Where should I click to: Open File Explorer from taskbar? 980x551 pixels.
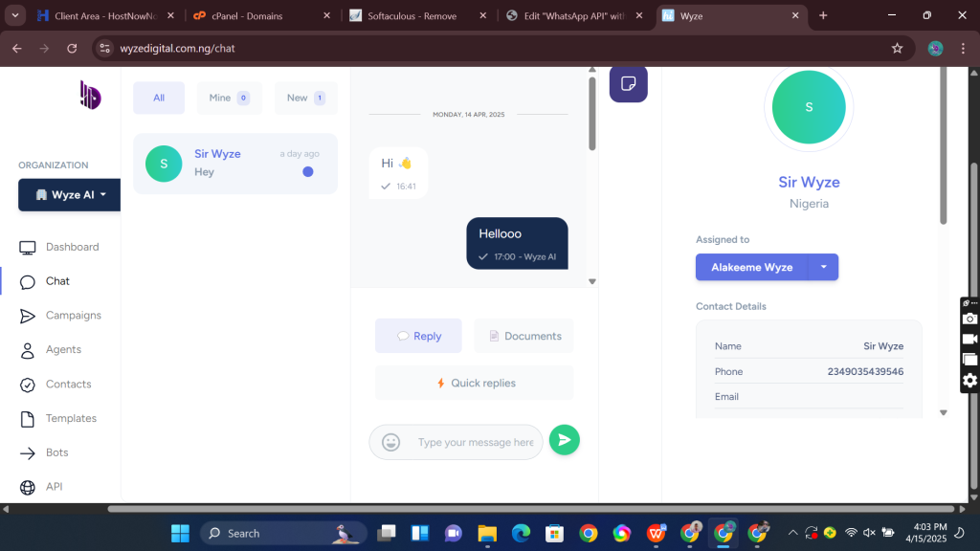point(487,534)
